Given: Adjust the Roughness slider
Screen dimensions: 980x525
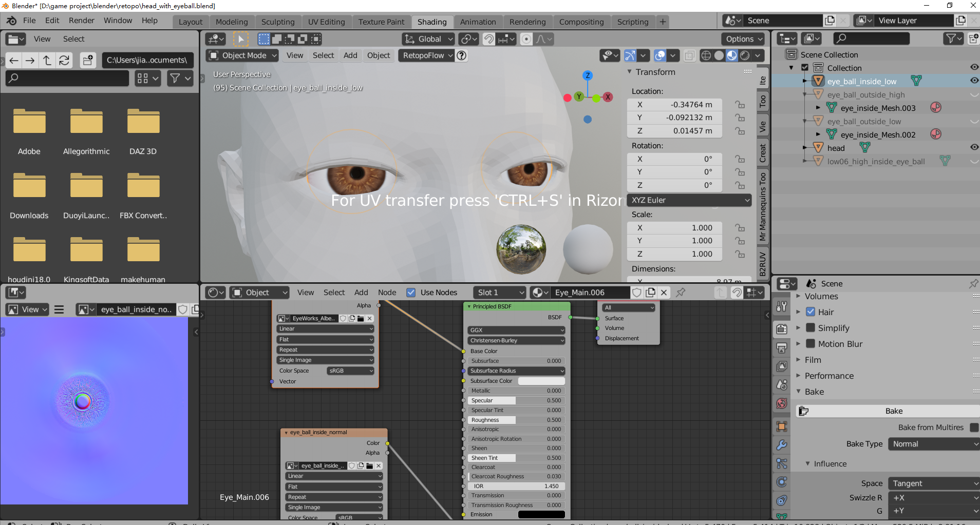Looking at the screenshot, I should click(516, 420).
